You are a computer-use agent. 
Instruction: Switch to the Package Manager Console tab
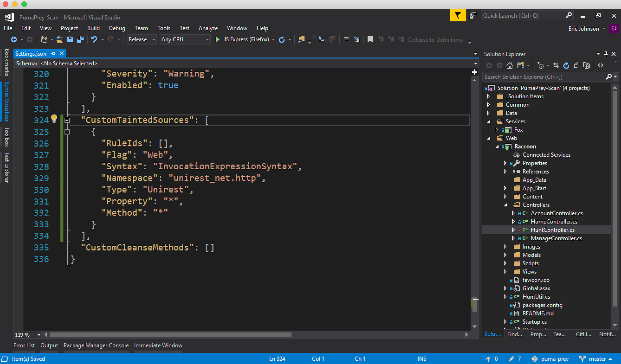coord(96,345)
